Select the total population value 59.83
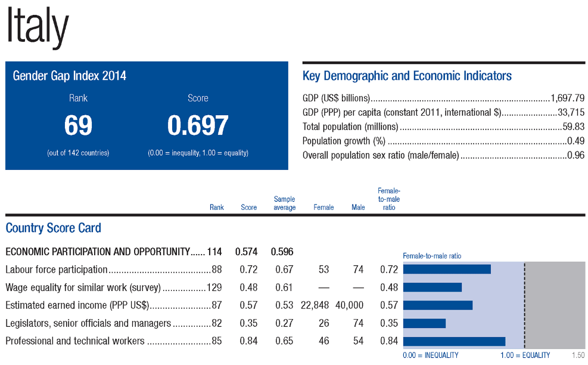This screenshot has width=588, height=365. (573, 126)
